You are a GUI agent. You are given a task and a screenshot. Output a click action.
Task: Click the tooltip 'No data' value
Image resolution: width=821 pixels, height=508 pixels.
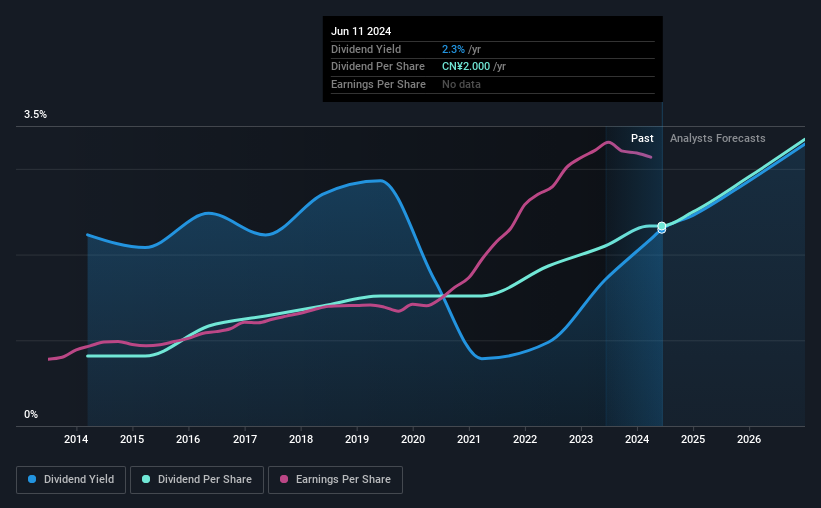click(461, 84)
